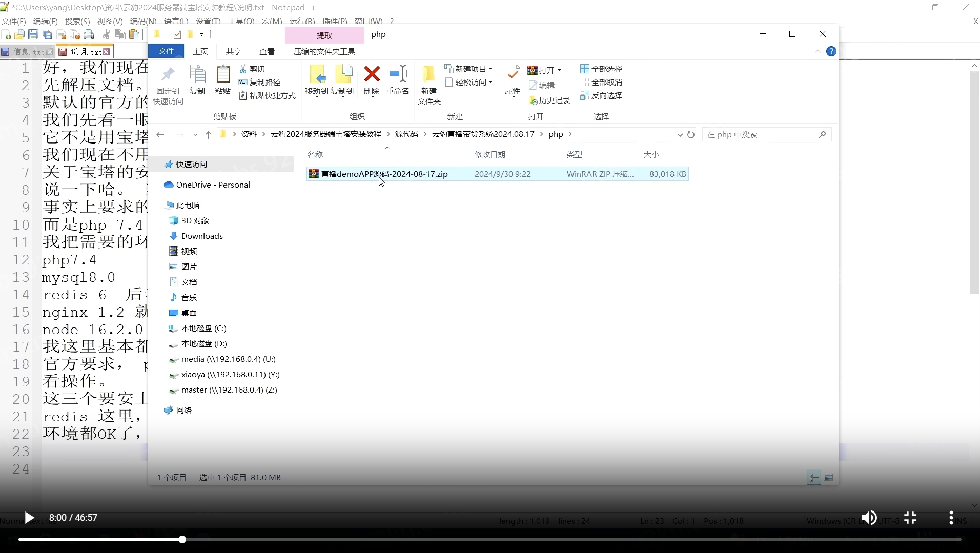The height and width of the screenshot is (553, 980).
Task: Switch to the View ribbon tab
Action: [x=267, y=51]
